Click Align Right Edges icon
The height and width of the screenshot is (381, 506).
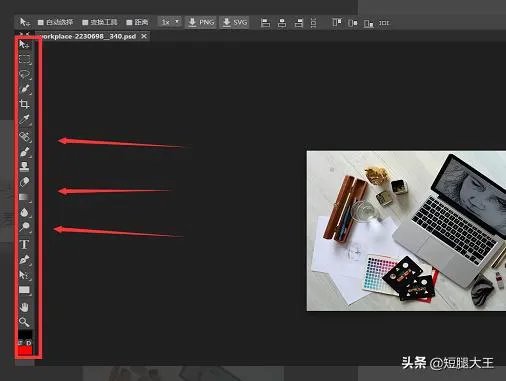[x=298, y=23]
